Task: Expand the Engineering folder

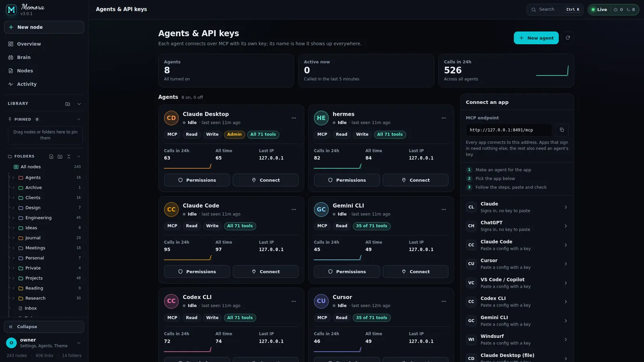Action: click(x=13, y=218)
